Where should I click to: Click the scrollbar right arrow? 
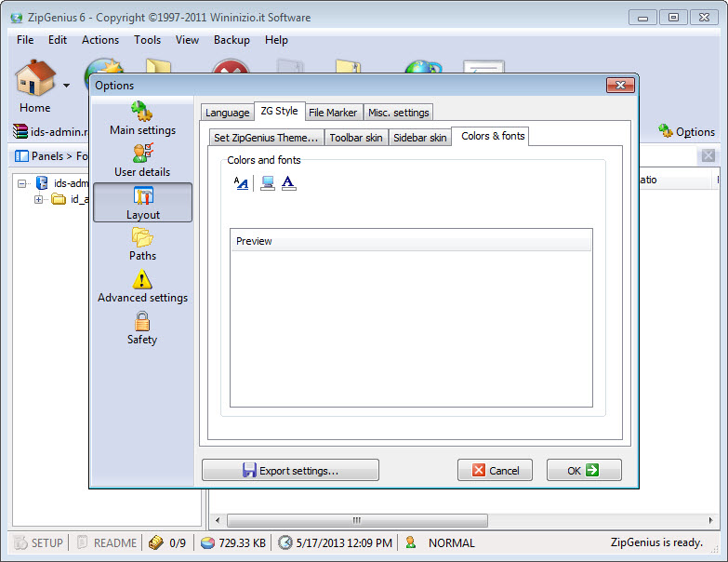click(711, 520)
